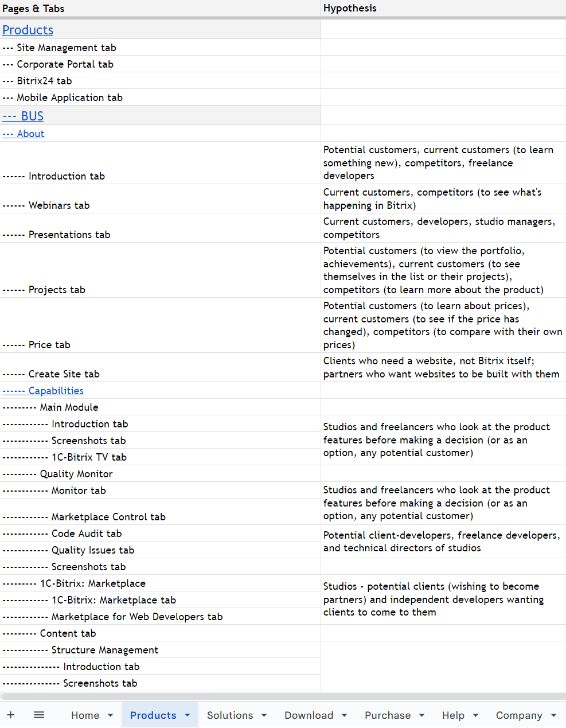Go to the Download sheet tab
This screenshot has width=566, height=728.
309,715
